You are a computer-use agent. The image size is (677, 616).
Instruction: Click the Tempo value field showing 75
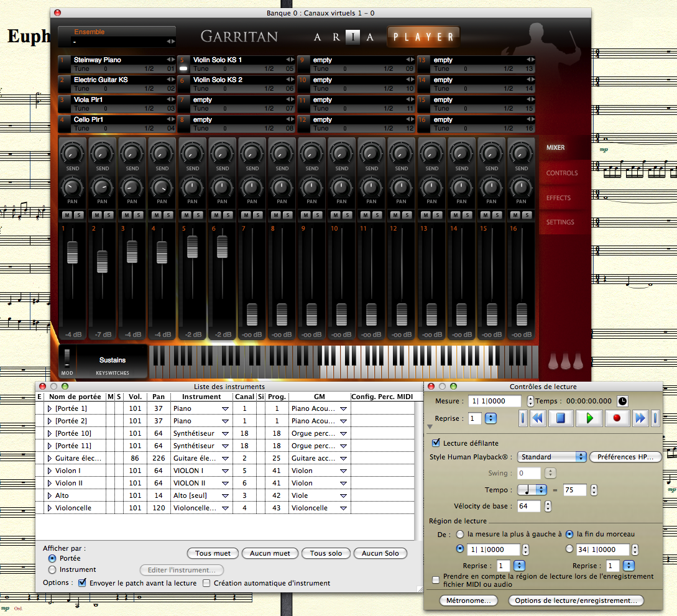pos(574,490)
